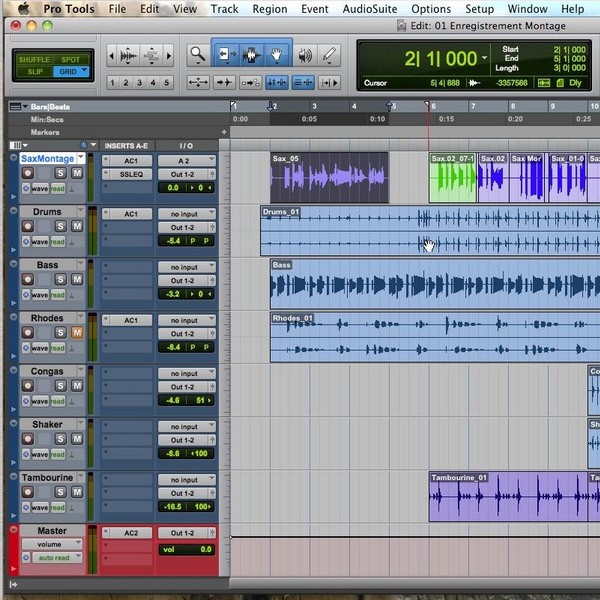Viewport: 600px width, 600px height.
Task: Click record enable on Drums track
Action: [27, 227]
